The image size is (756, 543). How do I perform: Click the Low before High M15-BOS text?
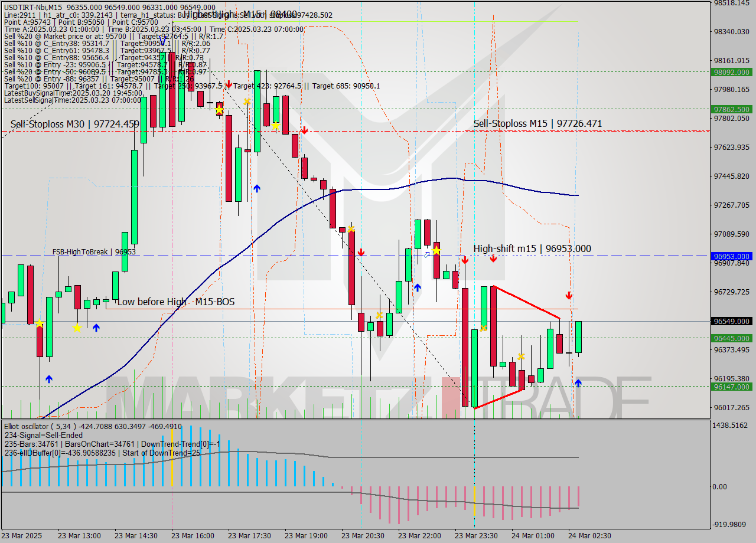(x=175, y=302)
